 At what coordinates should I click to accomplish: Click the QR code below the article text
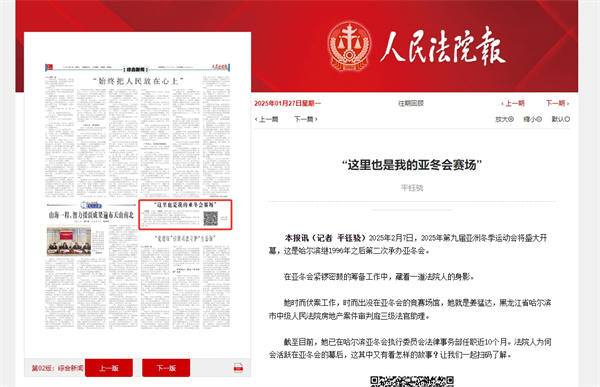412,381
